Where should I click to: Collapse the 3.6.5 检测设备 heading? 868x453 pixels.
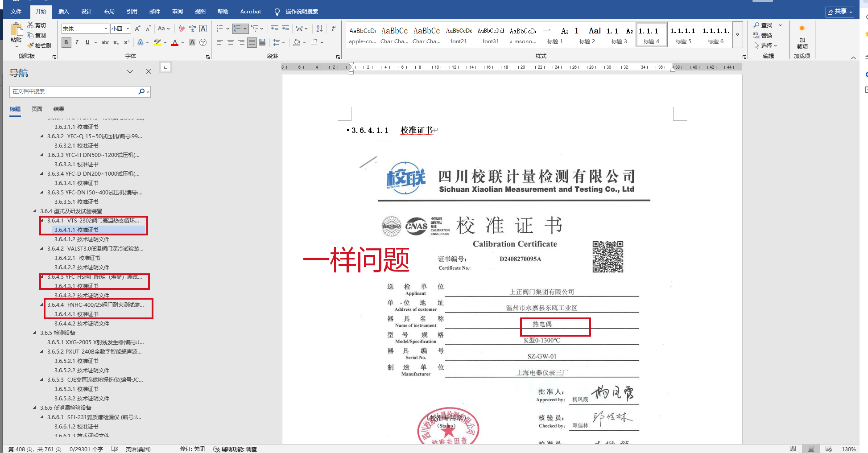[x=35, y=333]
